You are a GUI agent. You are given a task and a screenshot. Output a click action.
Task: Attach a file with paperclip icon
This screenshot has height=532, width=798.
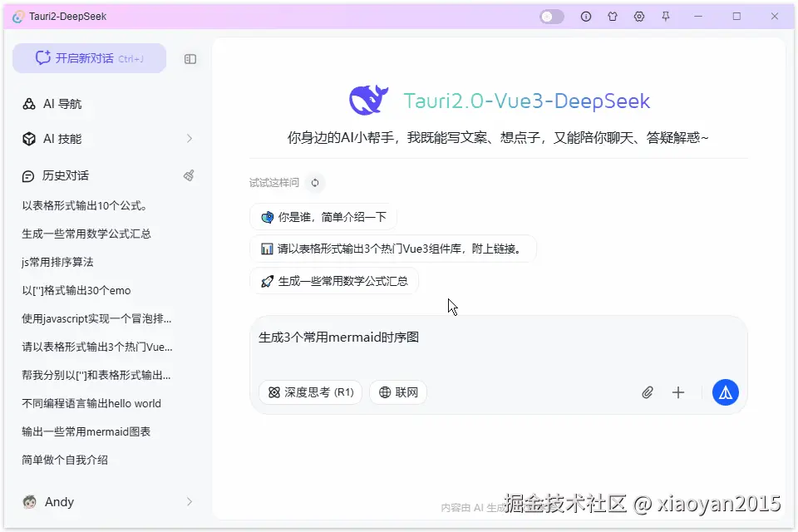(x=648, y=392)
